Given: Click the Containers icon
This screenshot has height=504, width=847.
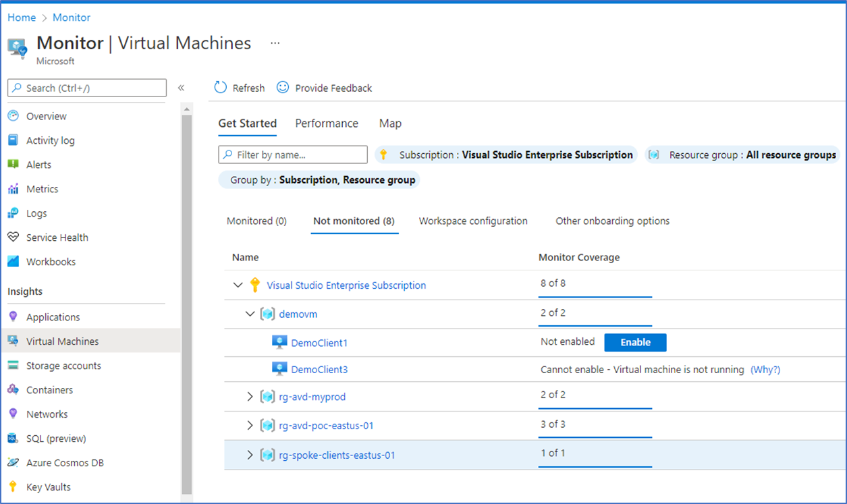Looking at the screenshot, I should tap(13, 390).
